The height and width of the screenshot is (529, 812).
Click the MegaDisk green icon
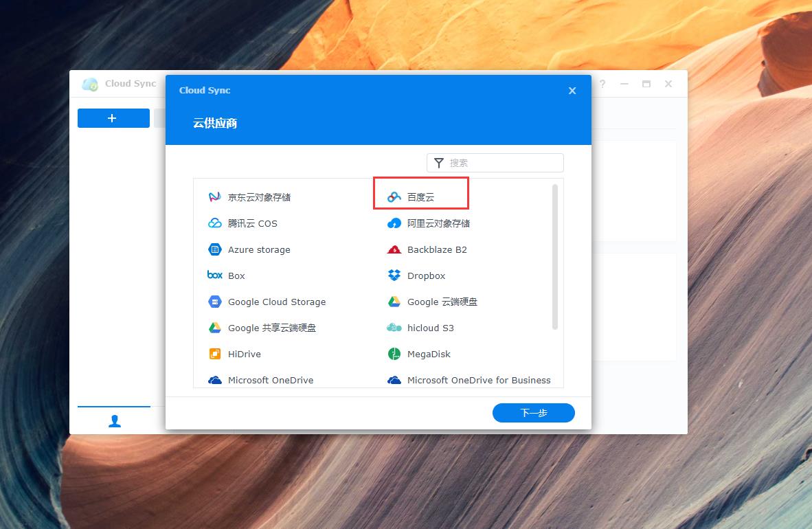pyautogui.click(x=394, y=354)
